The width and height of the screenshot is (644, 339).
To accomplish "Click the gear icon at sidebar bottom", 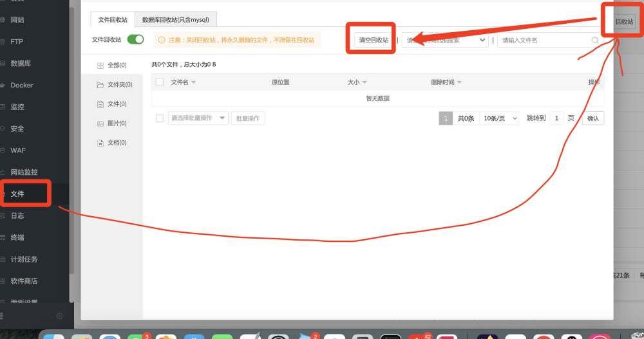I will tap(59, 316).
